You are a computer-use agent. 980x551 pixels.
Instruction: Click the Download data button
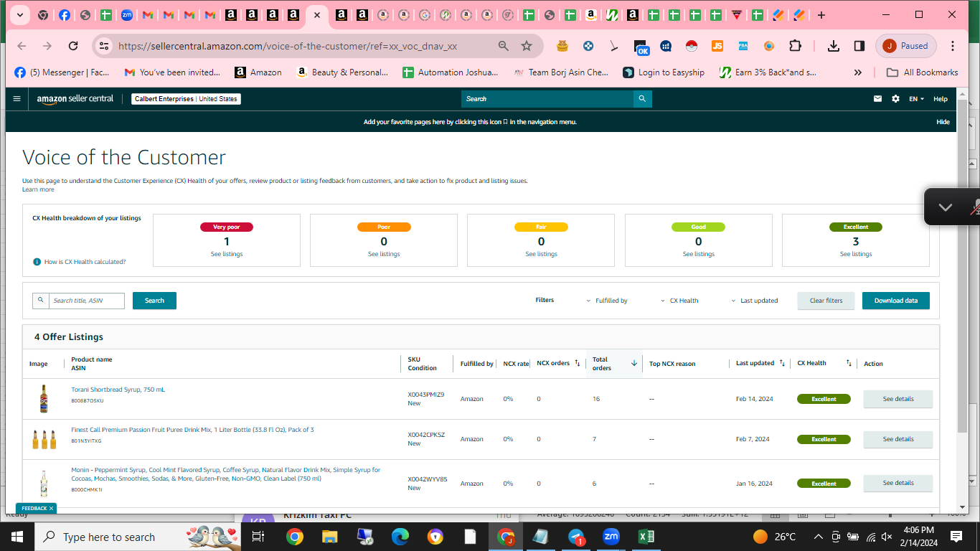point(896,301)
